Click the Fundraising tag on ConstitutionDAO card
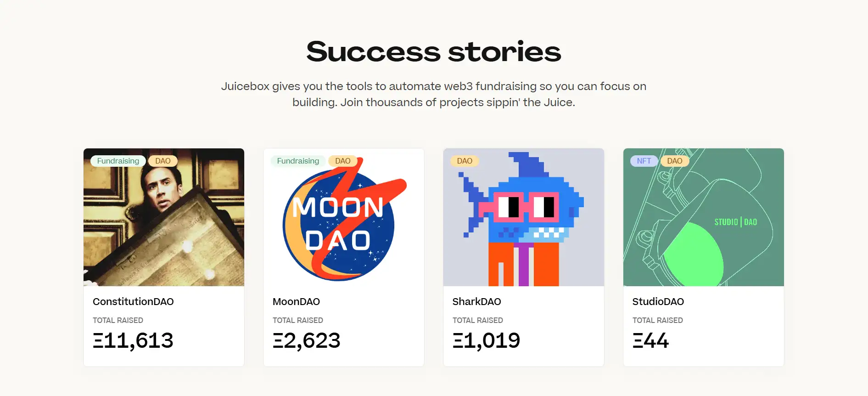 (x=118, y=161)
